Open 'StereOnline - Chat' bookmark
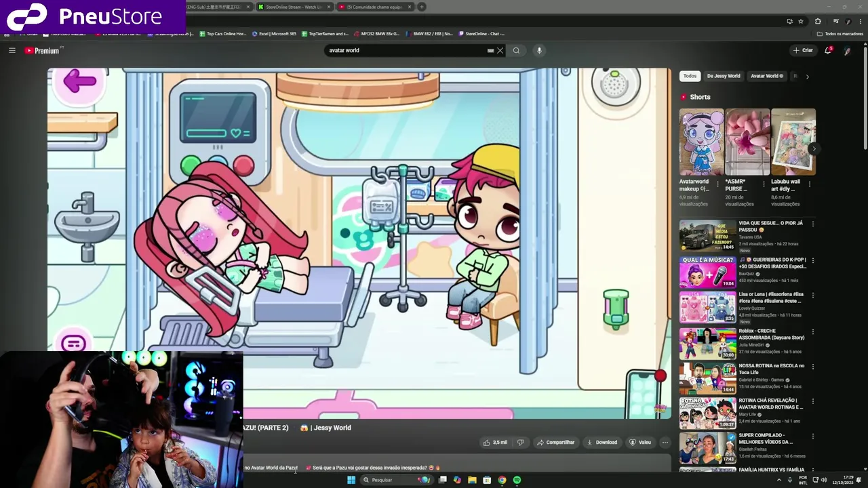 click(x=481, y=33)
